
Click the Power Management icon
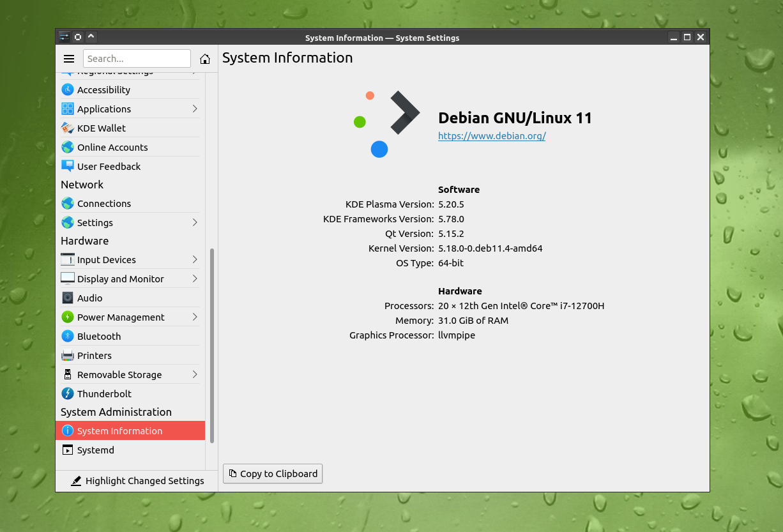(x=68, y=317)
